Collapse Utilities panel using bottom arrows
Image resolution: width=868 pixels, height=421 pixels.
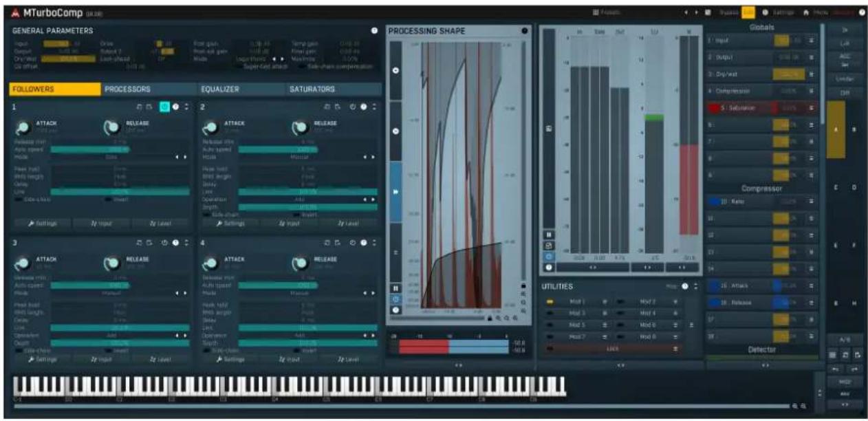[620, 365]
